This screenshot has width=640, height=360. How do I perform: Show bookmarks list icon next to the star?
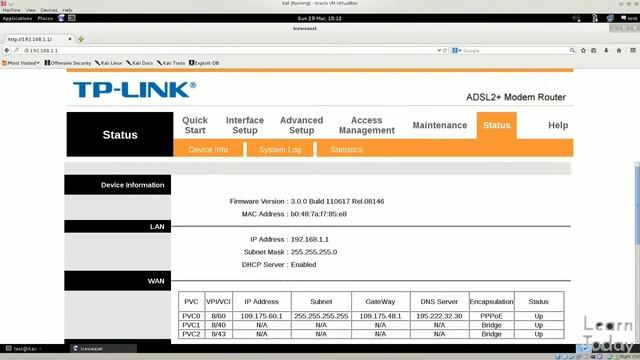594,51
